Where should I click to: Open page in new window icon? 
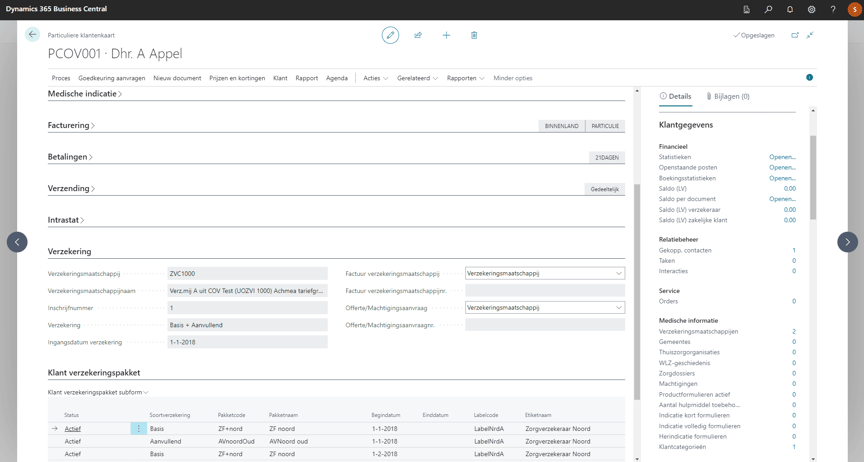795,35
